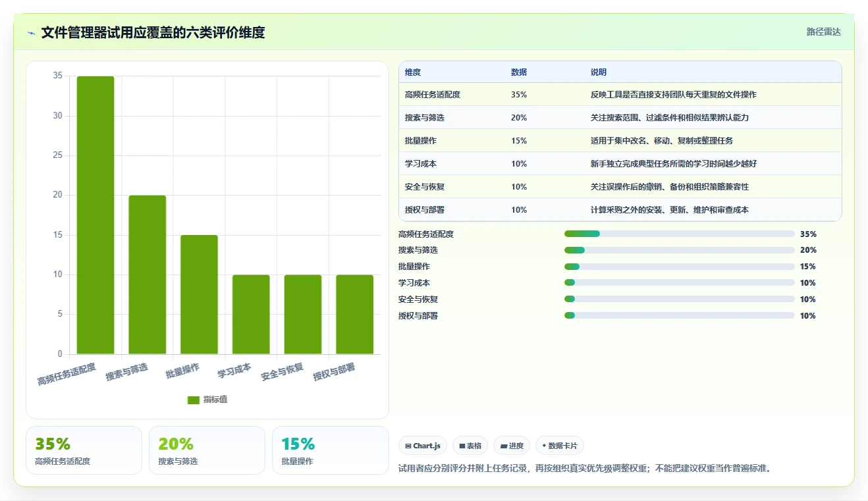Viewport: 868px width, 501px height.
Task: Click the 指标值 legend label
Action: tap(215, 400)
